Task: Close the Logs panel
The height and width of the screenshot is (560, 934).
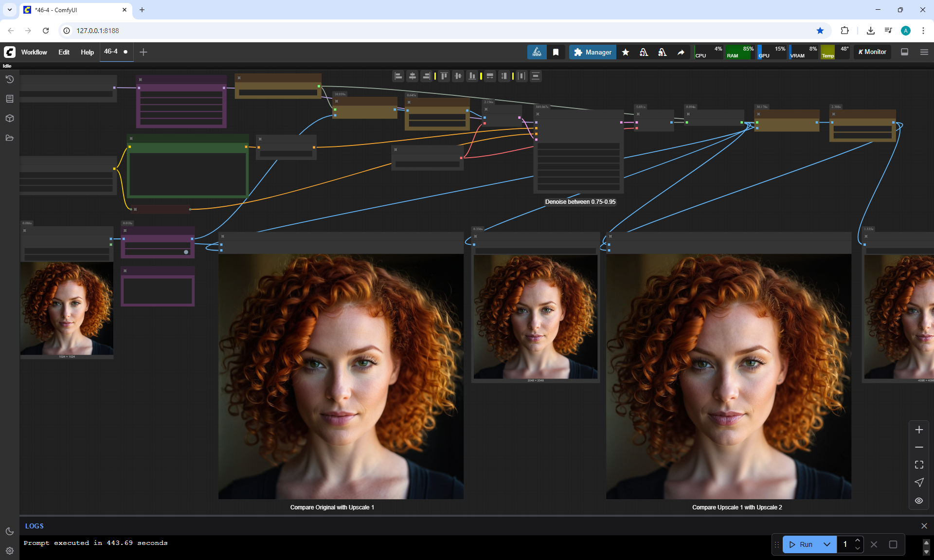Action: (924, 526)
